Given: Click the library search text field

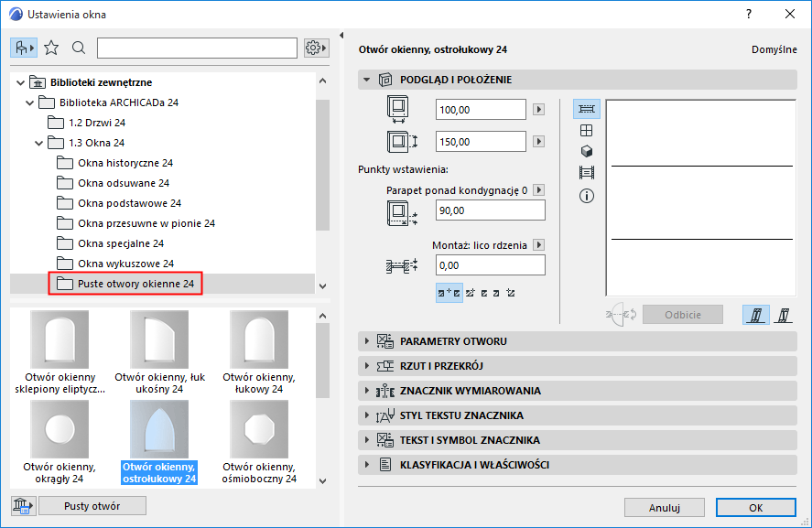Looking at the screenshot, I should [197, 48].
